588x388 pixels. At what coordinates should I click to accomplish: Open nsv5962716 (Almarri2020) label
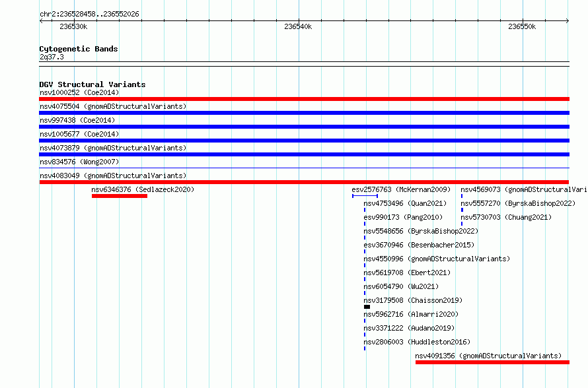pyautogui.click(x=411, y=314)
